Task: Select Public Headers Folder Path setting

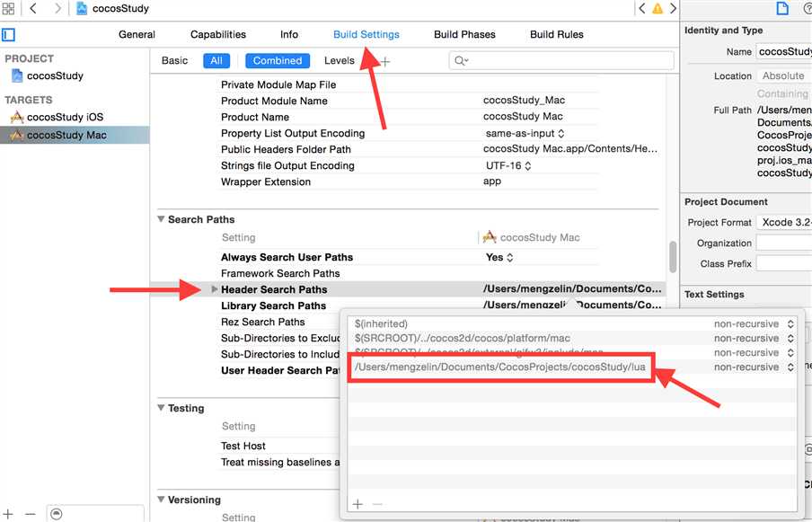Action: [x=286, y=150]
